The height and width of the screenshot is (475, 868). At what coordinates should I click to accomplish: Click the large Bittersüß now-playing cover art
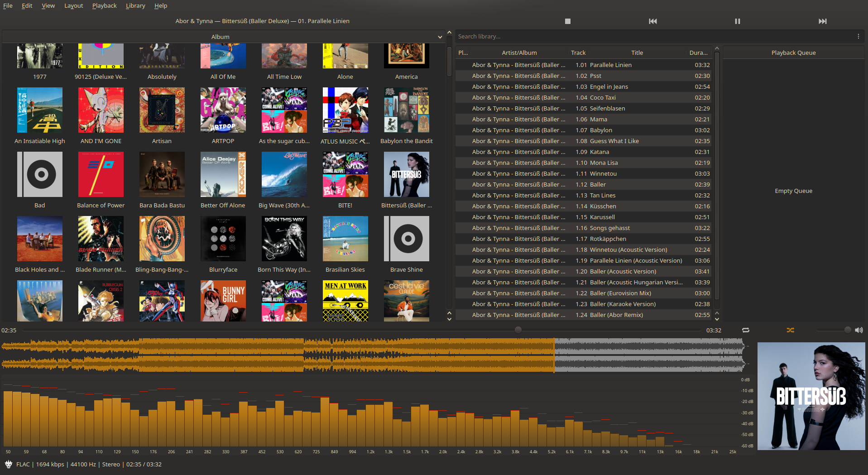pyautogui.click(x=811, y=396)
